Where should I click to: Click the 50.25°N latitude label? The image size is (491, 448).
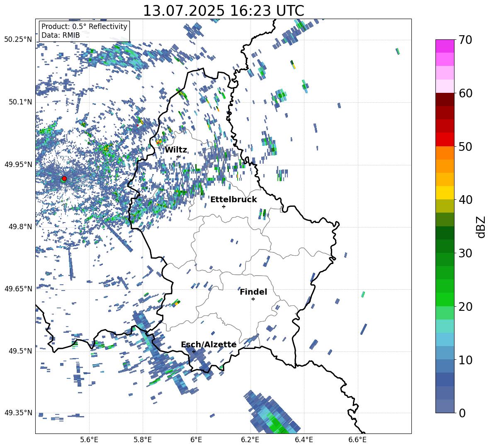coord(18,40)
